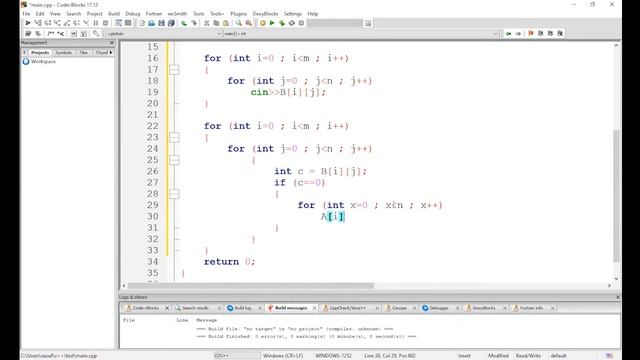Open the wxSmith menu
640x360 pixels.
tap(177, 13)
